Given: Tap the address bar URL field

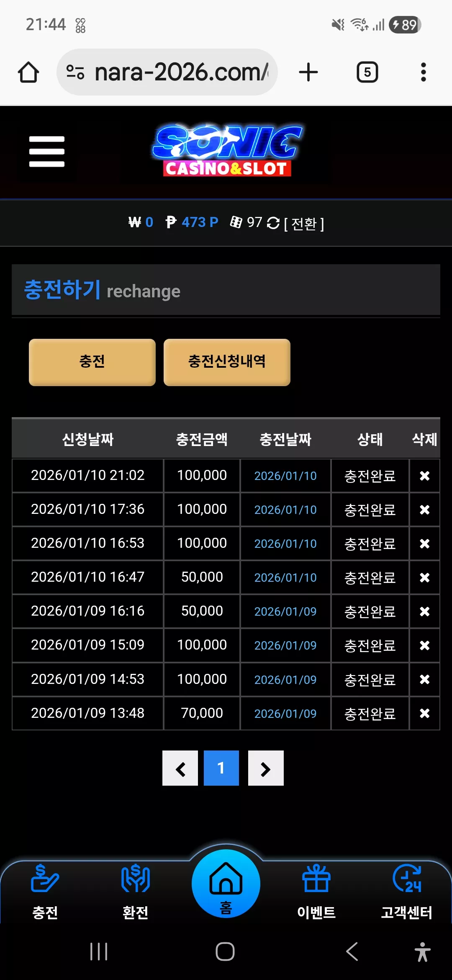Looking at the screenshot, I should (167, 72).
